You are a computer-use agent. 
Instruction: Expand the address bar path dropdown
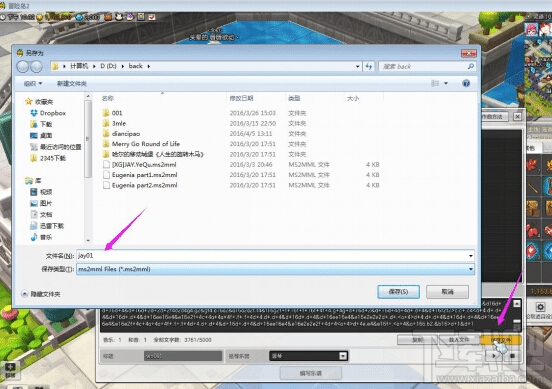point(358,66)
